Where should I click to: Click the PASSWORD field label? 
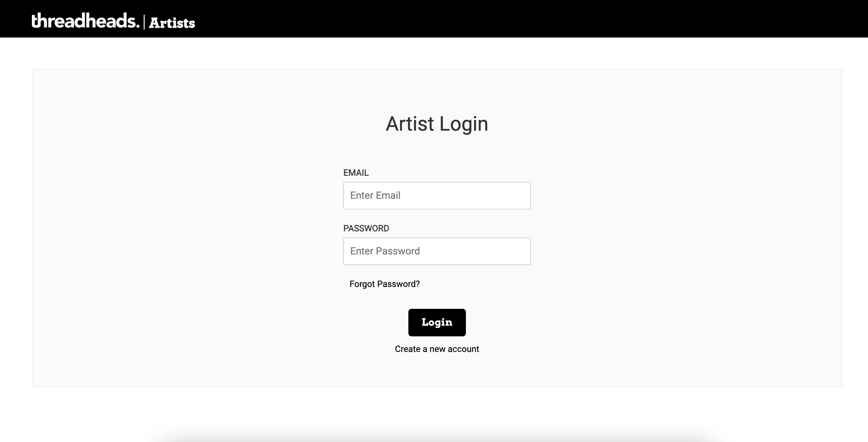(x=366, y=229)
